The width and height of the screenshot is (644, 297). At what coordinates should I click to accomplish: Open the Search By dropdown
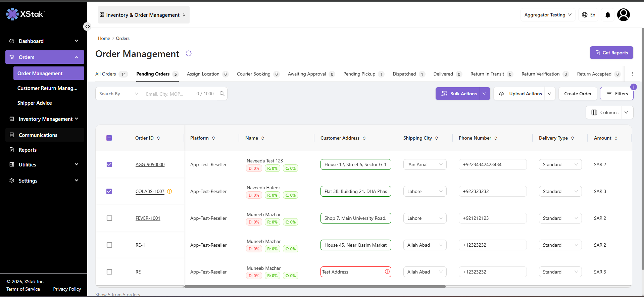[119, 94]
